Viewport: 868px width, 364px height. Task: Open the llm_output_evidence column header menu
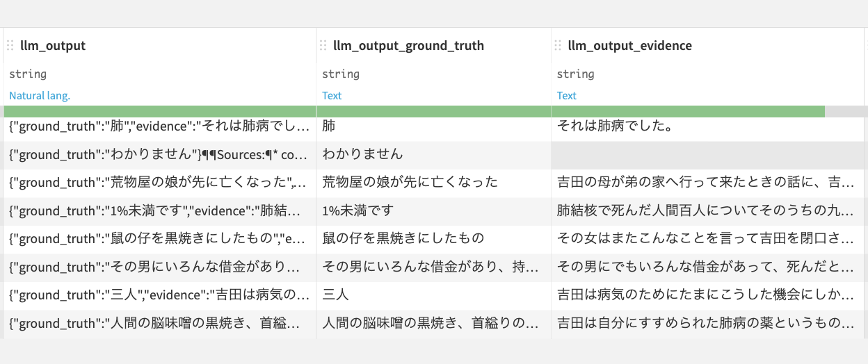[x=629, y=46]
